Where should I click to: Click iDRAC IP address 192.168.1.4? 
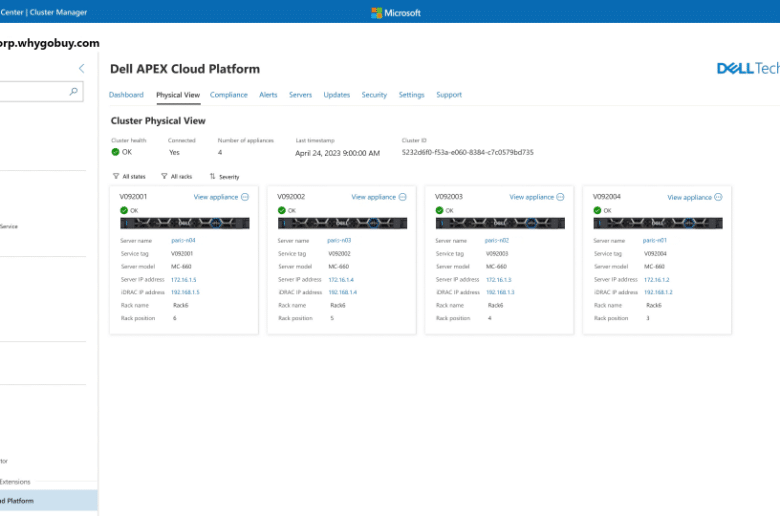pos(343,292)
